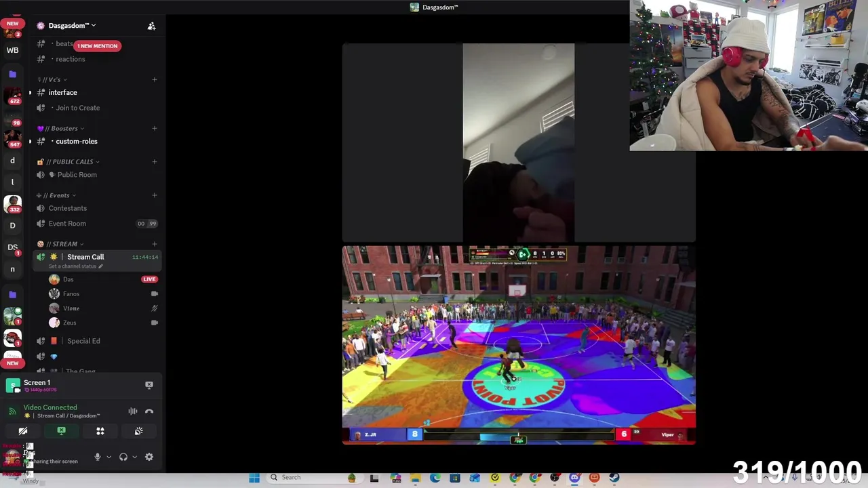Open noise suppression waveform settings
Viewport: 868px width, 488px height.
133,411
